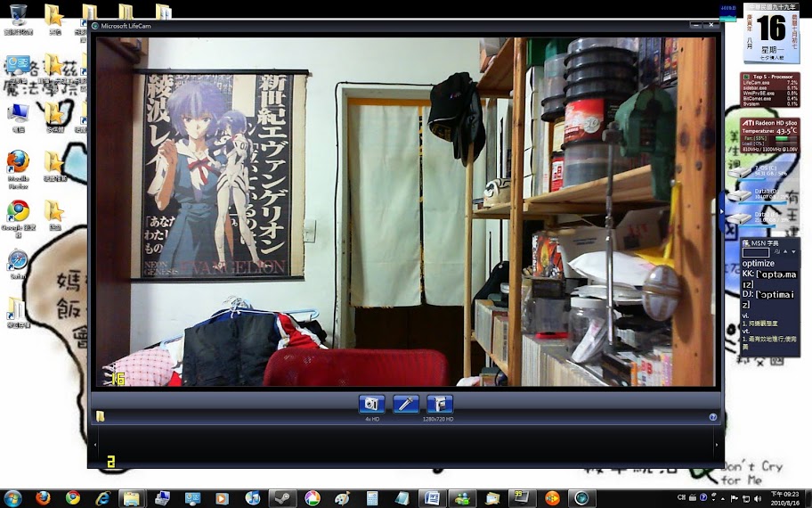Open the calendar gadget showing 16
The height and width of the screenshot is (508, 812).
tap(771, 33)
